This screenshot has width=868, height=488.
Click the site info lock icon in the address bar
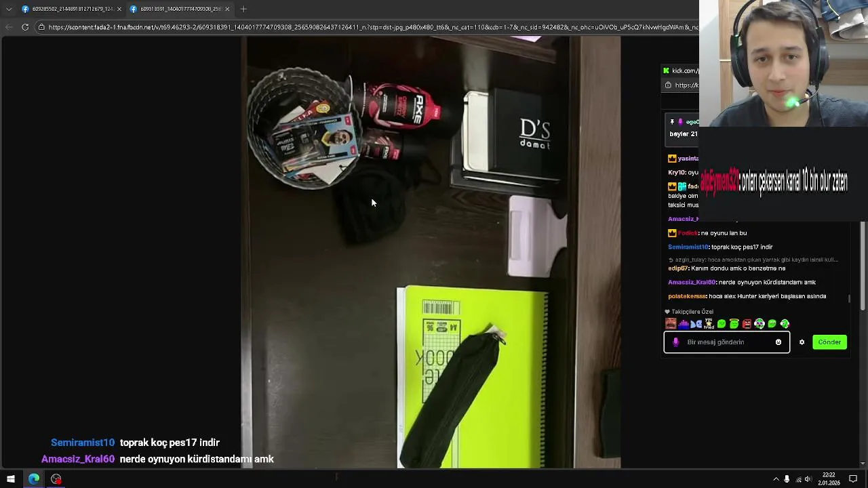tap(41, 27)
